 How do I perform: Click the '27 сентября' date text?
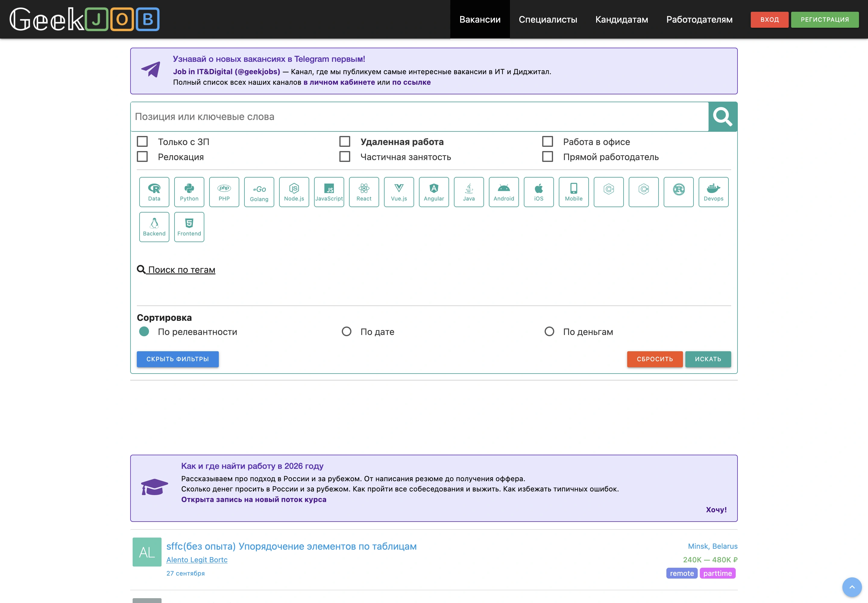(x=185, y=573)
